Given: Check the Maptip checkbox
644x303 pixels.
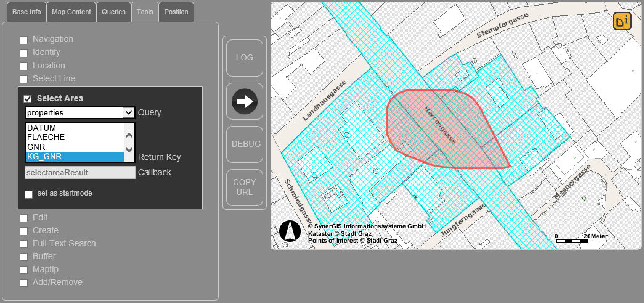Looking at the screenshot, I should pos(24,270).
